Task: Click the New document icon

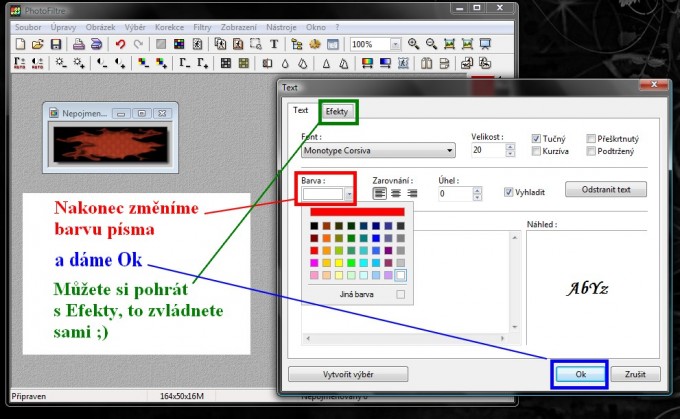Action: point(20,44)
